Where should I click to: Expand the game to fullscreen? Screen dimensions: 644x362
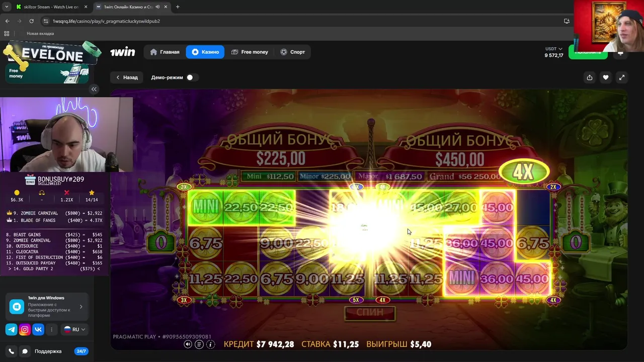pyautogui.click(x=622, y=77)
